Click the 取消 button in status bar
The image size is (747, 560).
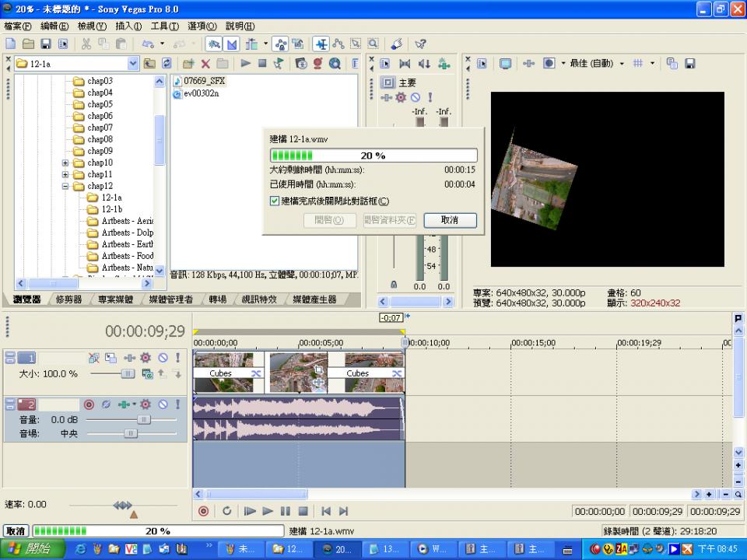click(16, 531)
